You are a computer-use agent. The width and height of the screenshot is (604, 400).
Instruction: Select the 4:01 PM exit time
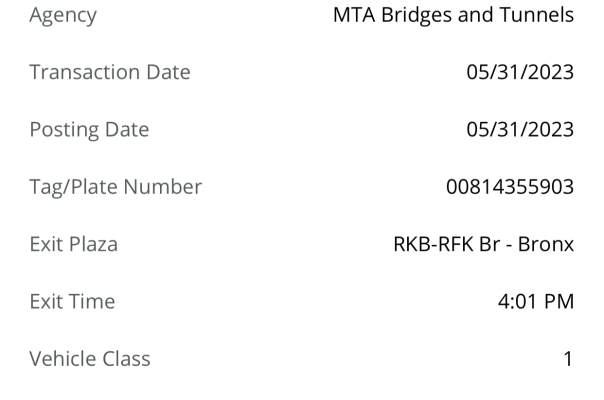(536, 301)
